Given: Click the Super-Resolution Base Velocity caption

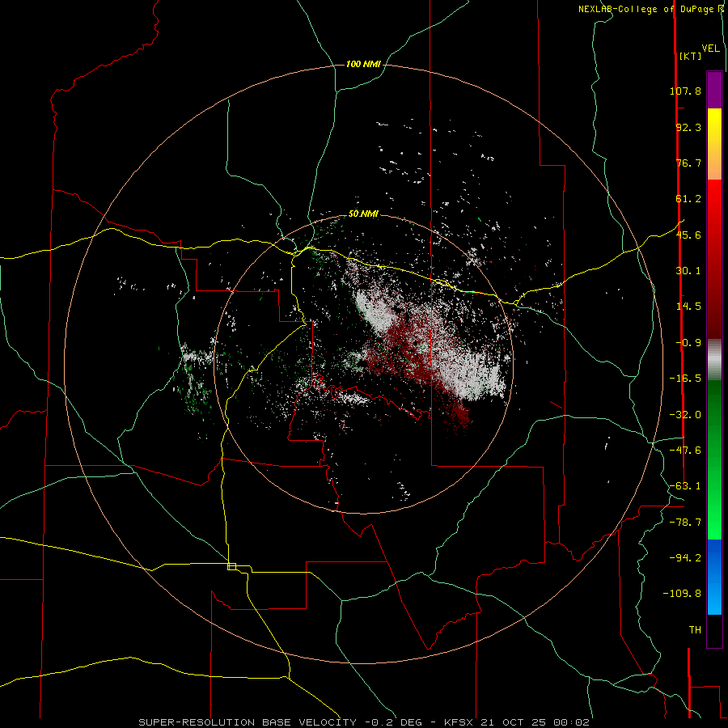Looking at the screenshot, I should coord(363,722).
